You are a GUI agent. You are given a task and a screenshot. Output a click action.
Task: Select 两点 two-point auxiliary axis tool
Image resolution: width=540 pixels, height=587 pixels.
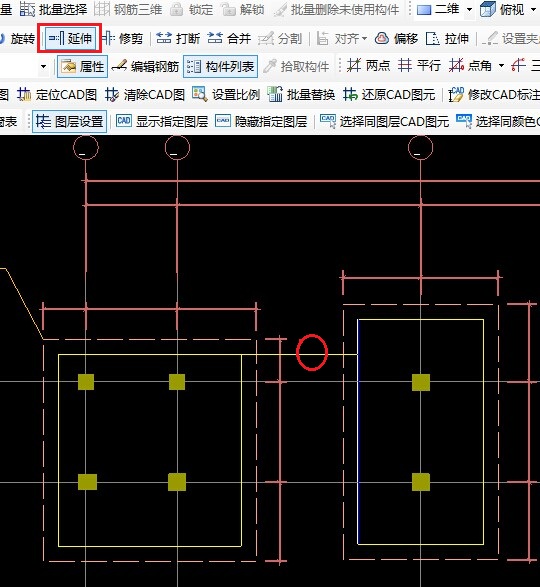pyautogui.click(x=368, y=66)
